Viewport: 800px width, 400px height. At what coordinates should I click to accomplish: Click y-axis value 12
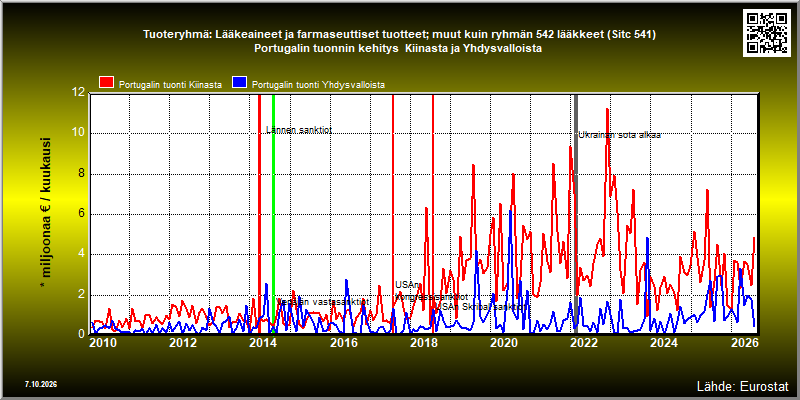(78, 93)
